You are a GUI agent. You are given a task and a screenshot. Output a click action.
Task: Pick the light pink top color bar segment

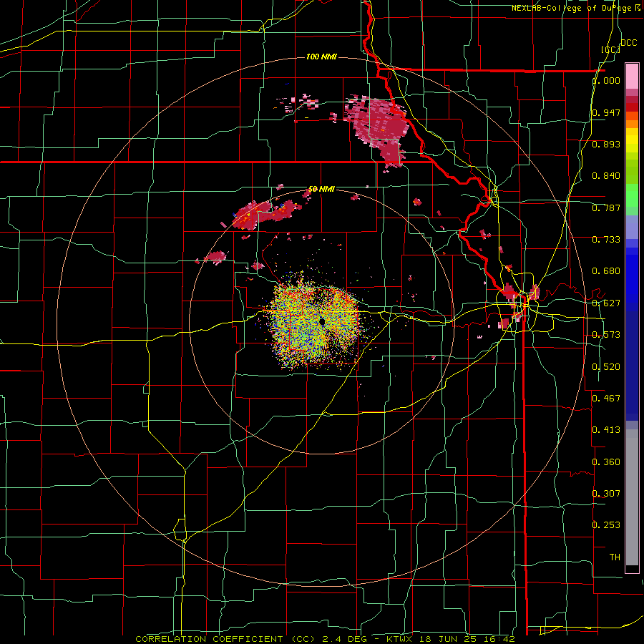pyautogui.click(x=632, y=77)
